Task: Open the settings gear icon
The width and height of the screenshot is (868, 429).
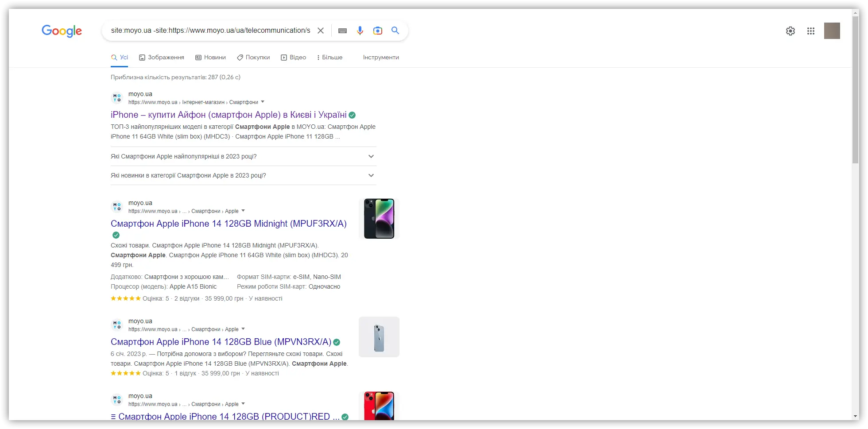Action: [790, 31]
